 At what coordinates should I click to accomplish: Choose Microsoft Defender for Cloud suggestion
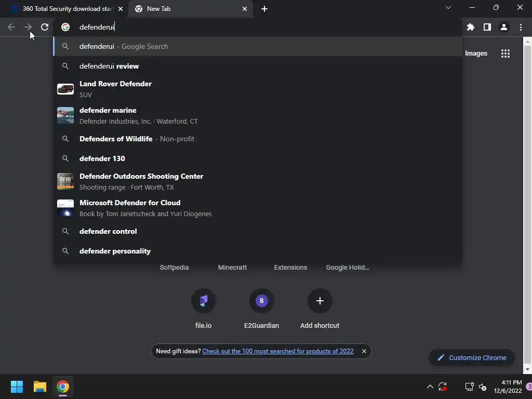coord(258,208)
